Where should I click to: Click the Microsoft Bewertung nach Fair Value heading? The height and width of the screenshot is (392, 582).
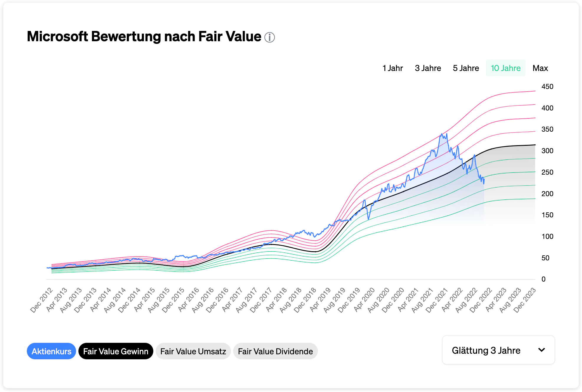click(144, 37)
